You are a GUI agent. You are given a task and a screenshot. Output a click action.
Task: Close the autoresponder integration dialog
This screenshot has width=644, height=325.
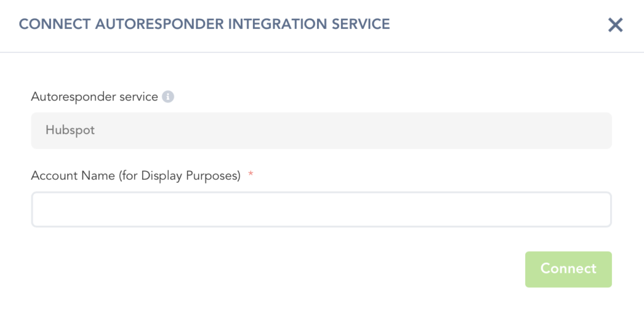click(x=615, y=25)
